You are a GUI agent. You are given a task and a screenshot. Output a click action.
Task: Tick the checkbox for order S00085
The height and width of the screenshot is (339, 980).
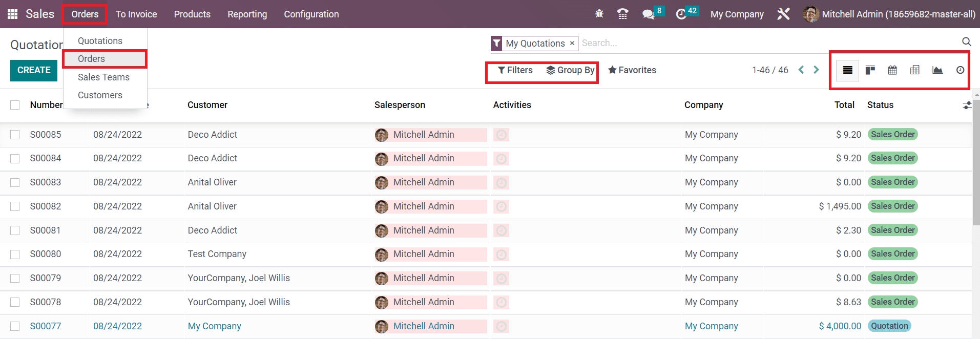coord(15,135)
